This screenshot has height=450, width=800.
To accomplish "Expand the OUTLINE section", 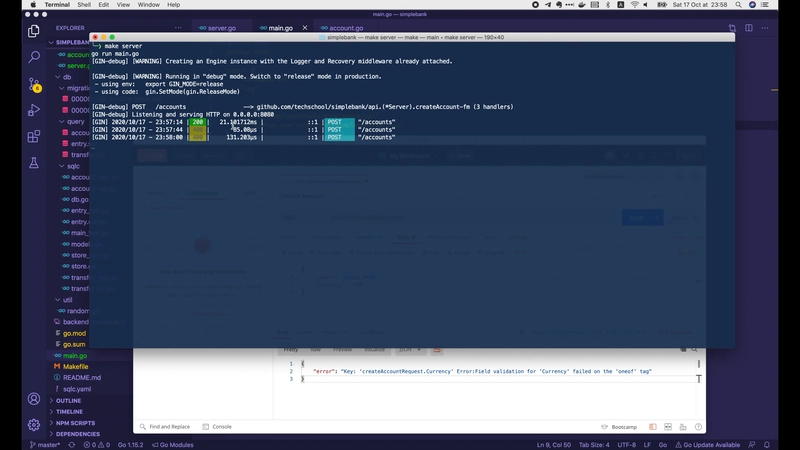I will click(68, 400).
